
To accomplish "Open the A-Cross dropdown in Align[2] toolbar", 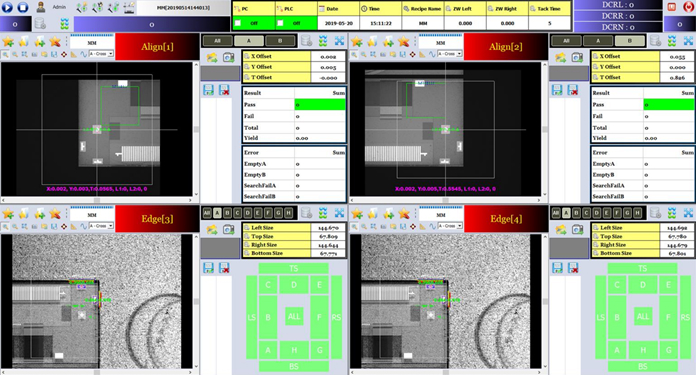I will click(x=450, y=54).
